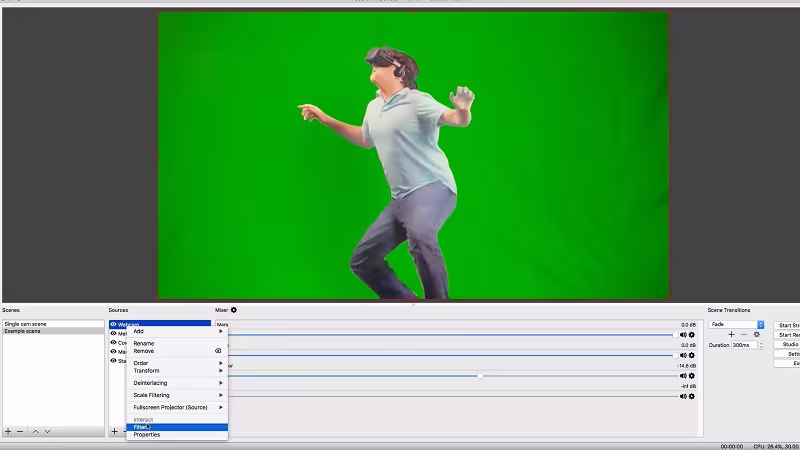Viewport: 800px width, 450px height.
Task: Choose Rename in the context menu
Action: click(x=177, y=343)
